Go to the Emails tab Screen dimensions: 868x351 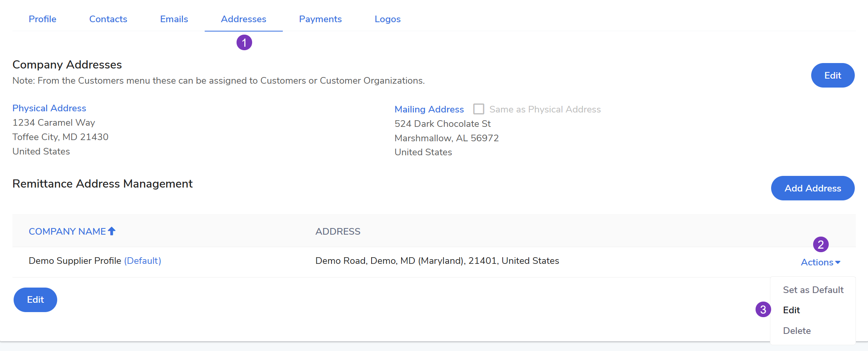pyautogui.click(x=174, y=19)
